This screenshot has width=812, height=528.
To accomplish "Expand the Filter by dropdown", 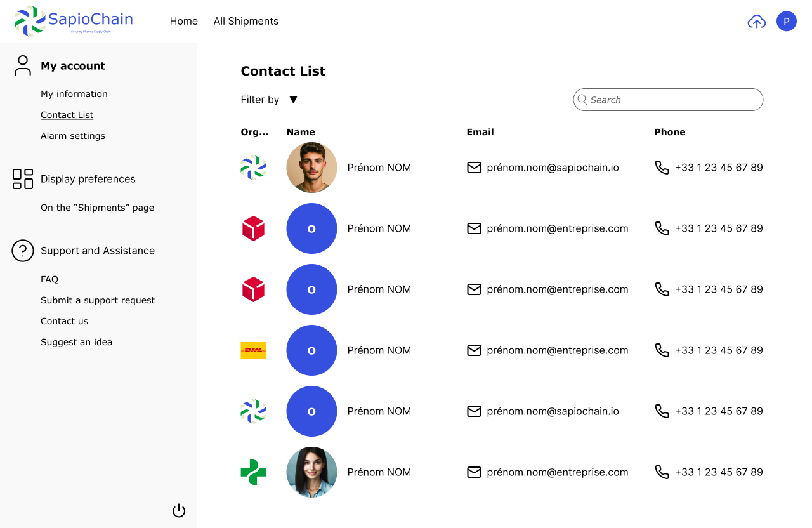I will click(x=293, y=100).
